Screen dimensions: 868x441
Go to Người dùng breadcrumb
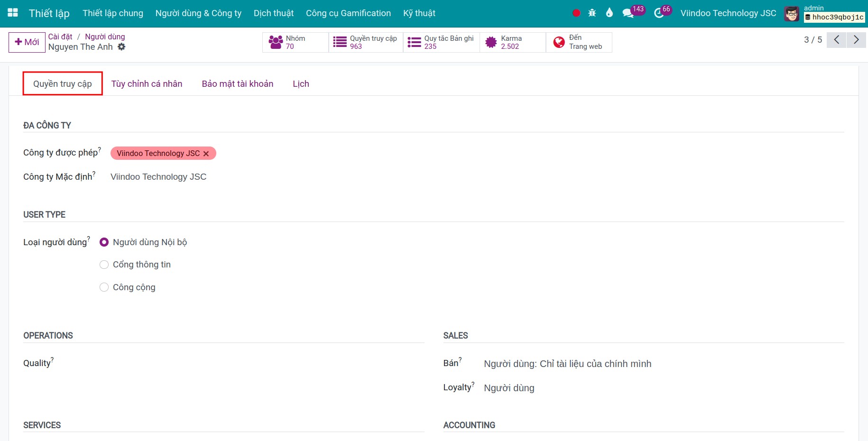pos(105,37)
